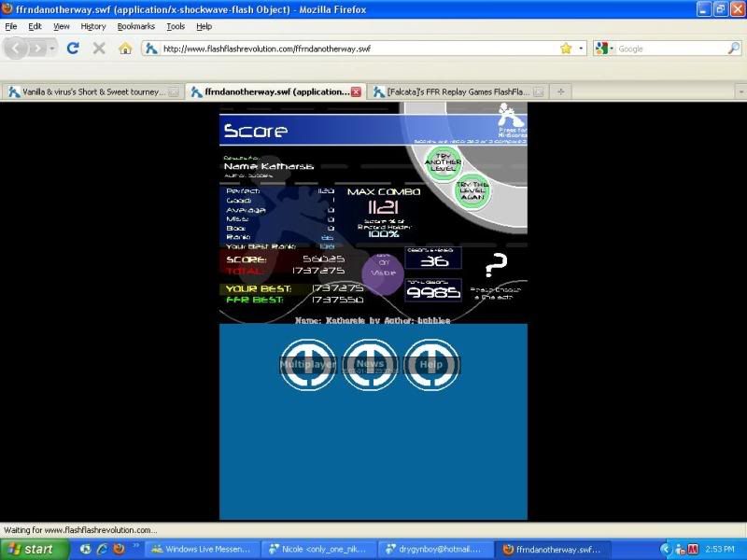Open the Multiplayer icon in the game
Screen dimensions: 747x560
point(309,364)
